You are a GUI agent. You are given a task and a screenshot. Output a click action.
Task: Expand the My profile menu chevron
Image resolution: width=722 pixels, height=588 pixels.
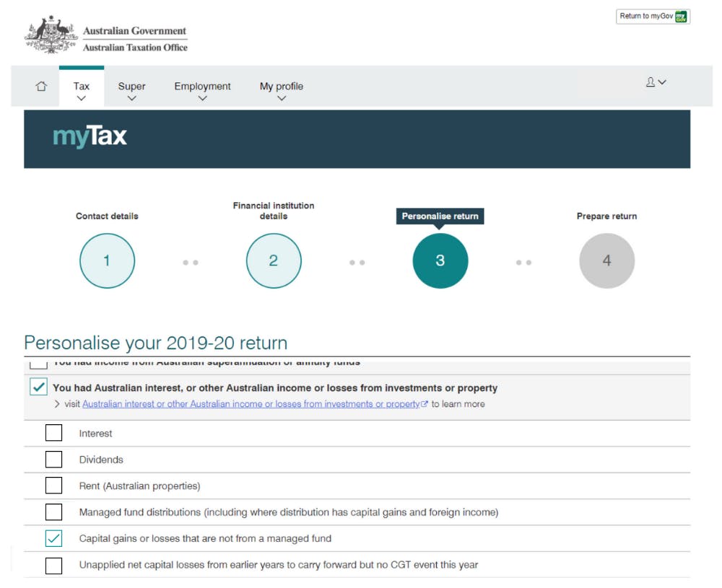pyautogui.click(x=282, y=98)
